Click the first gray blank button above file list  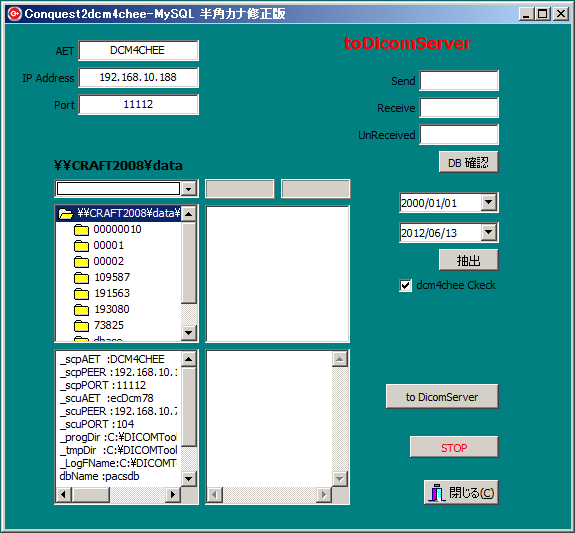tap(239, 189)
